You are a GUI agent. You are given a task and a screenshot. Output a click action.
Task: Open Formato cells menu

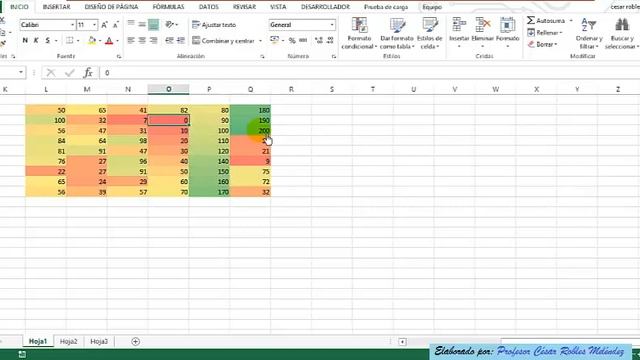pyautogui.click(x=507, y=32)
